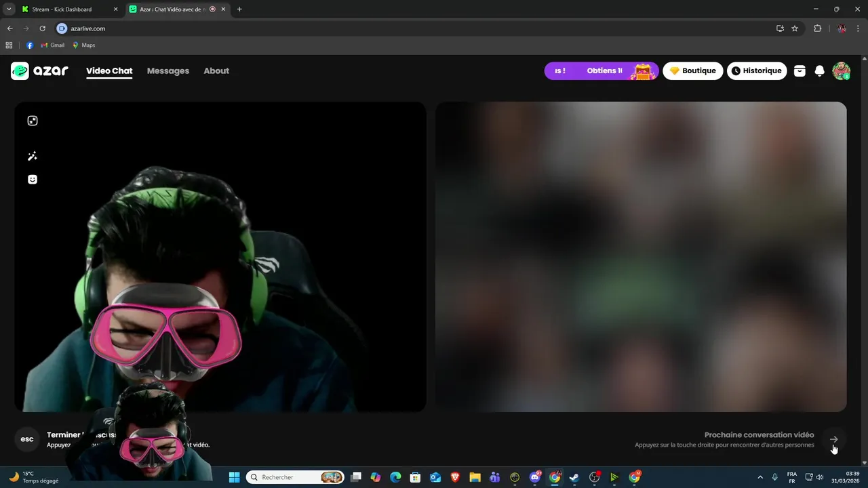Image resolution: width=868 pixels, height=488 pixels.
Task: Open the inbox box icon
Action: [800, 70]
